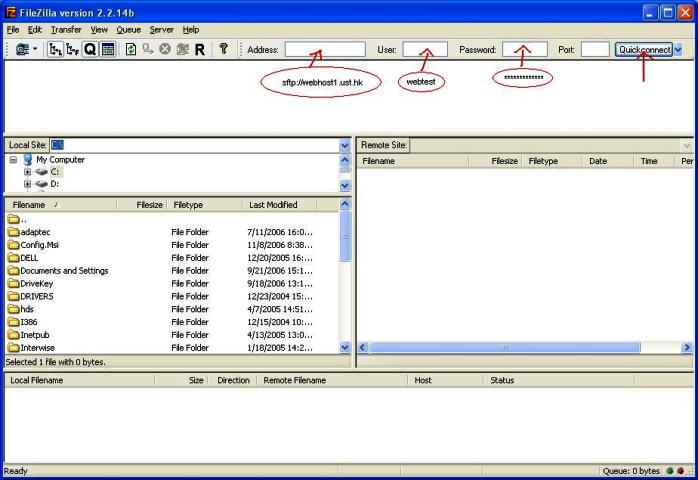Click the Address input field

pos(325,49)
